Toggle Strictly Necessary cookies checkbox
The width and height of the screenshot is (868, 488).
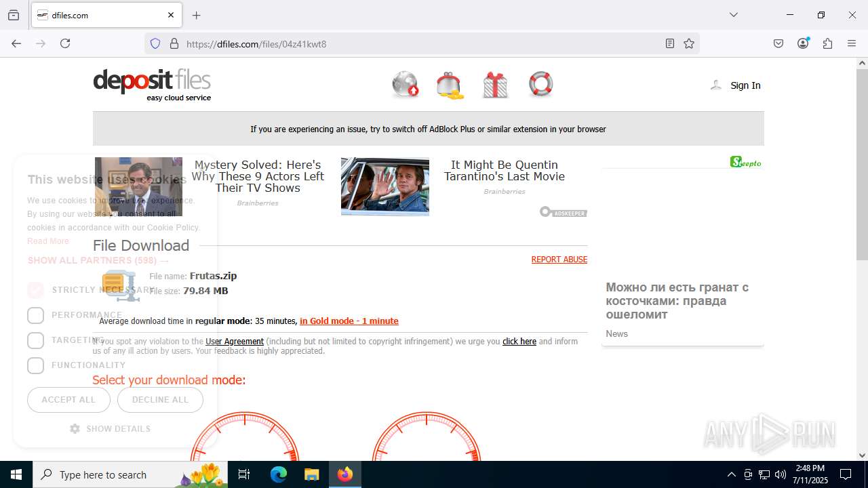click(35, 290)
